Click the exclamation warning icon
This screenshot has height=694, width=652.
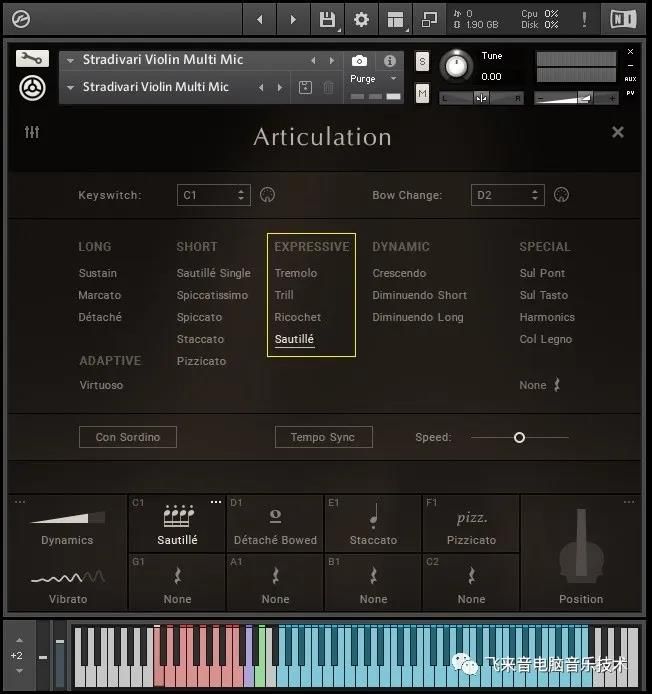coord(584,19)
